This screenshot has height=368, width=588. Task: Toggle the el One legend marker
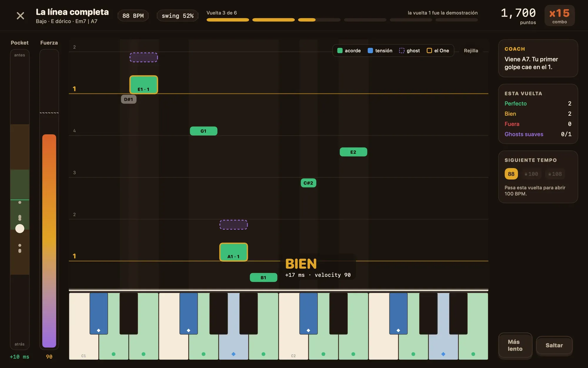click(438, 51)
